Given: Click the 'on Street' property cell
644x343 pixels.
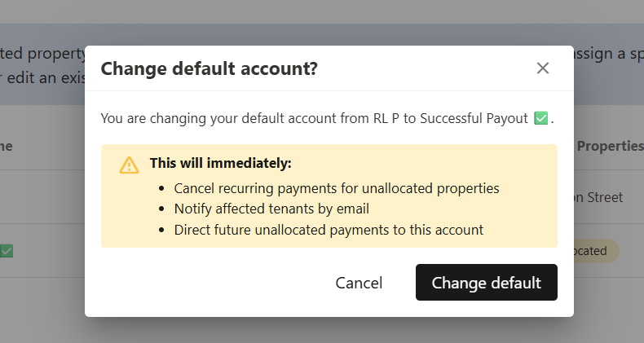Looking at the screenshot, I should [x=599, y=197].
